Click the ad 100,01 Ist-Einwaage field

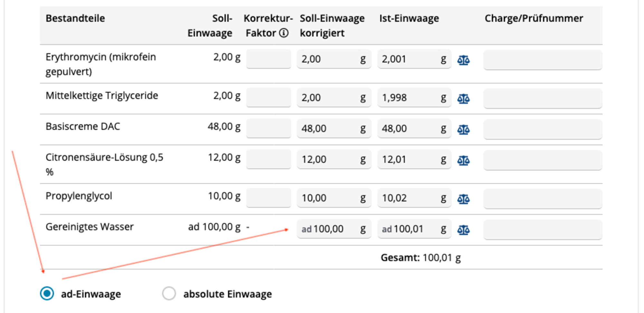(x=414, y=229)
